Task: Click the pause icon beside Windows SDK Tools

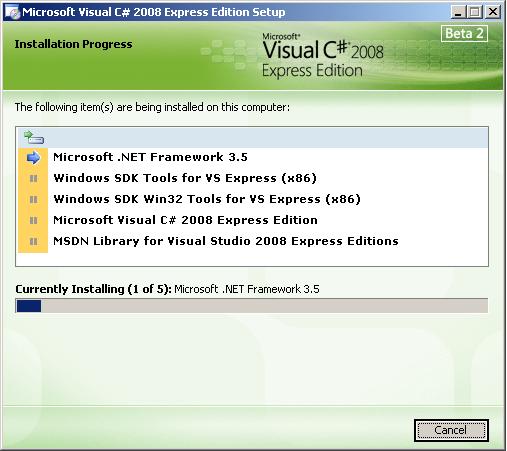Action: tap(33, 179)
